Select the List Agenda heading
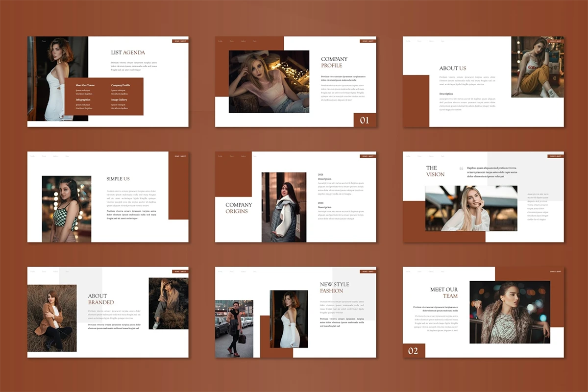Screen dimensions: 588x392 [x=128, y=52]
